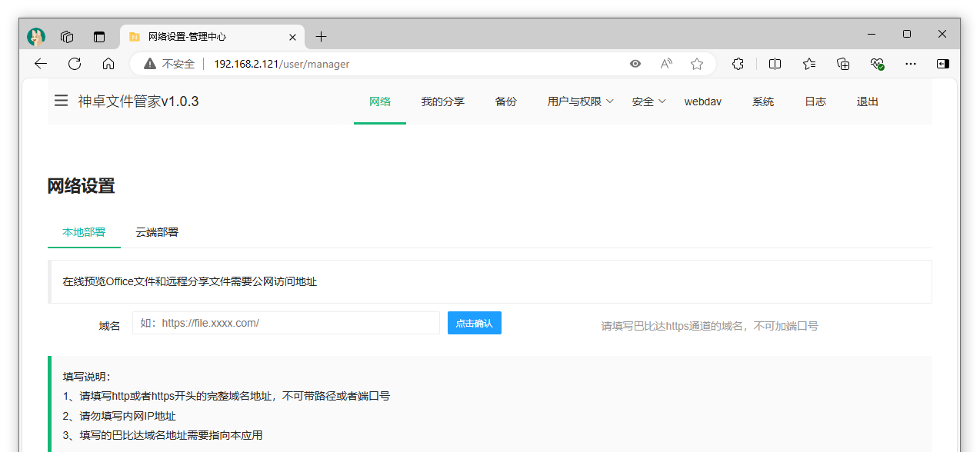Open the hamburger sidebar menu icon
The image size is (980, 452).
click(61, 101)
